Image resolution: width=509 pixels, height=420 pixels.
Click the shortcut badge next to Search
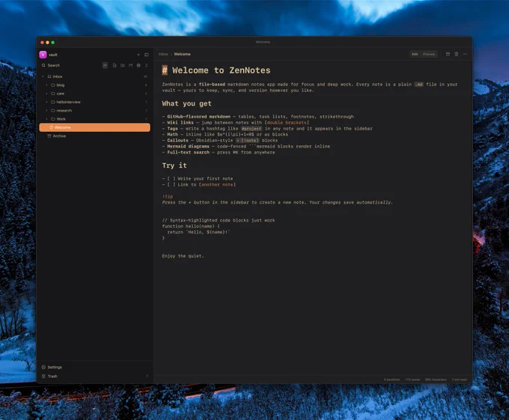point(105,65)
